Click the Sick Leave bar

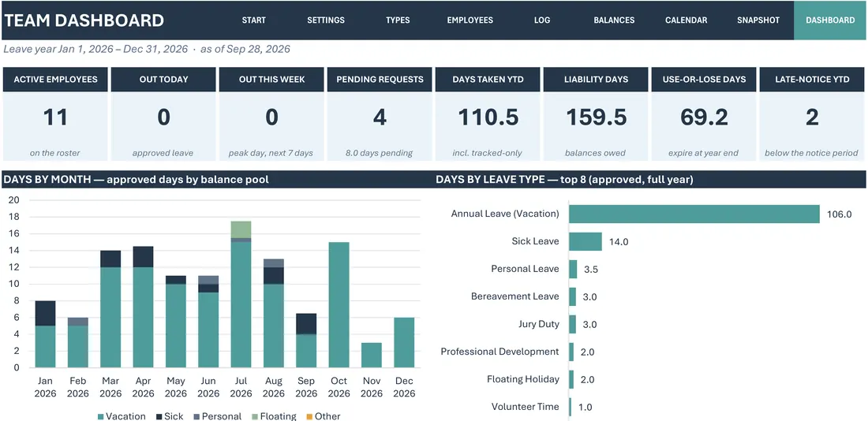(586, 242)
